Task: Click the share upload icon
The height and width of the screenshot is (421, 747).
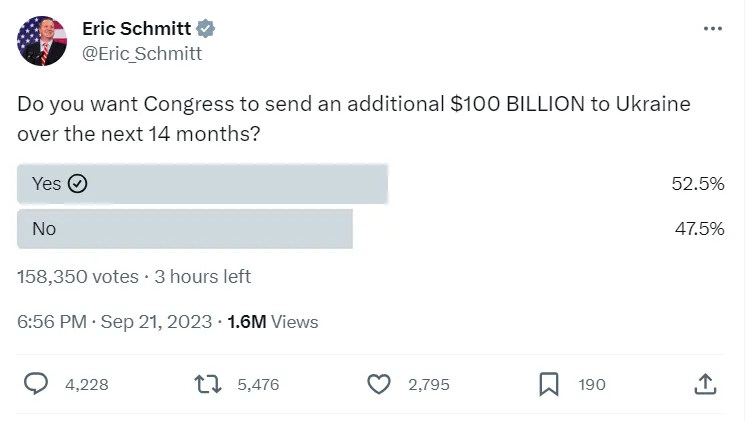Action: (x=704, y=384)
